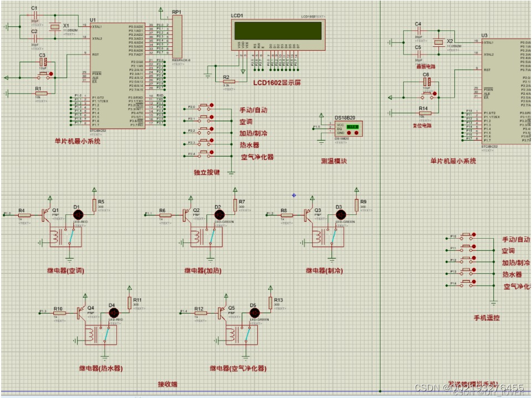Select crystal oscillator X2 near U3
The width and height of the screenshot is (532, 398).
pyautogui.click(x=439, y=42)
